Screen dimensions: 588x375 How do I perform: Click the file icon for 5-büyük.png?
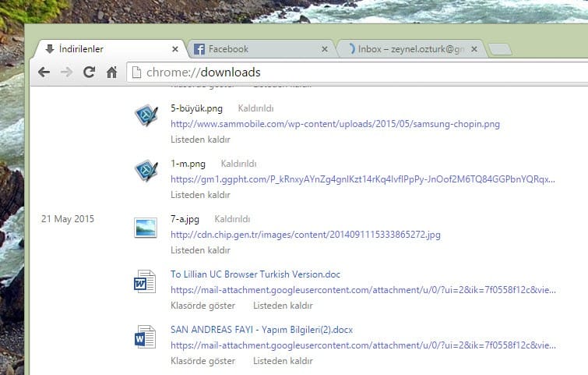tap(146, 115)
